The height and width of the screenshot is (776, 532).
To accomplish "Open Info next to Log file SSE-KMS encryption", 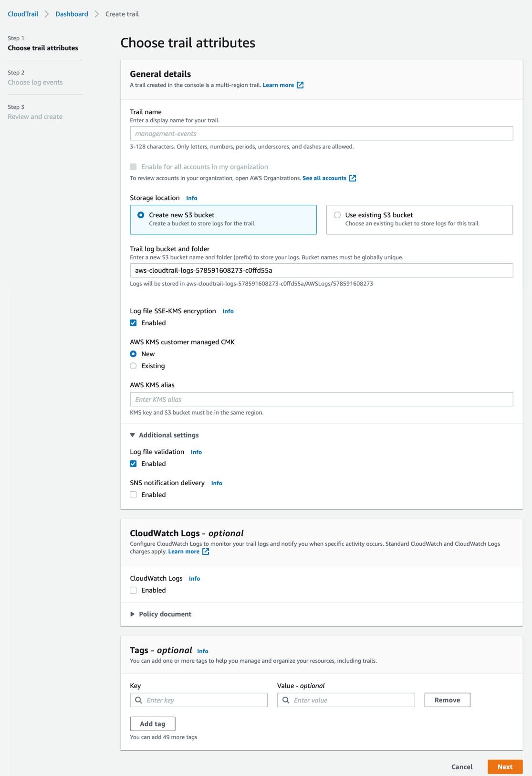I will pyautogui.click(x=228, y=311).
